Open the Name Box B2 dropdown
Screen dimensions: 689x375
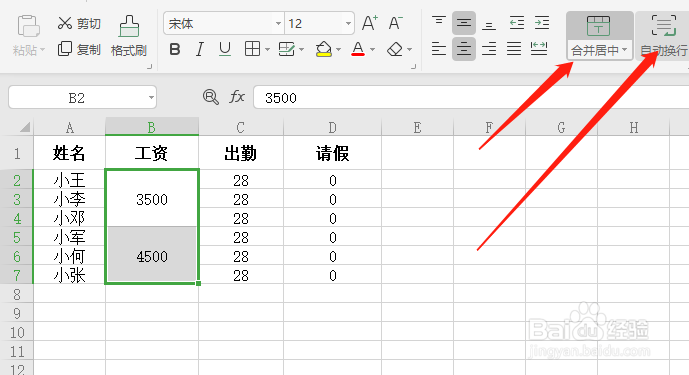pos(151,97)
